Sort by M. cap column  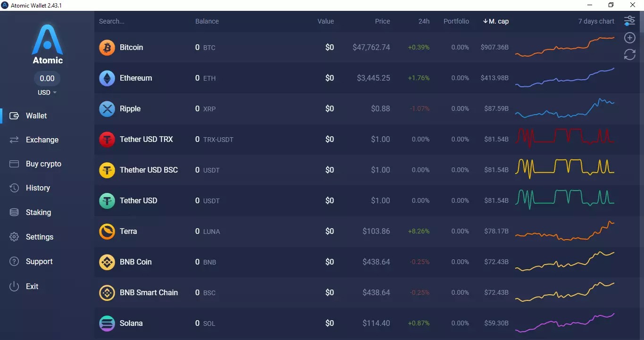click(x=496, y=21)
